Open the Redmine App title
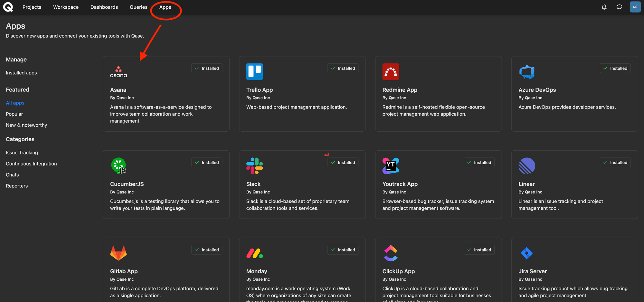 coord(400,90)
